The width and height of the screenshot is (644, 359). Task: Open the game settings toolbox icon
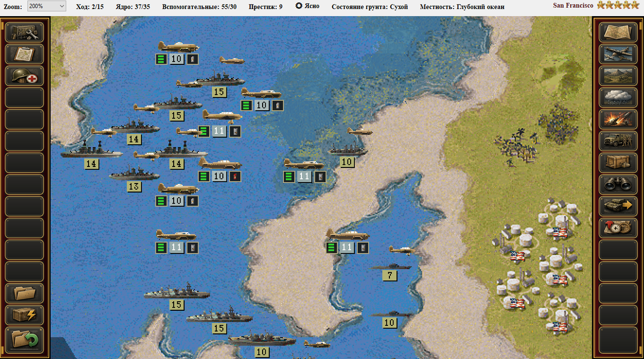coord(25,33)
